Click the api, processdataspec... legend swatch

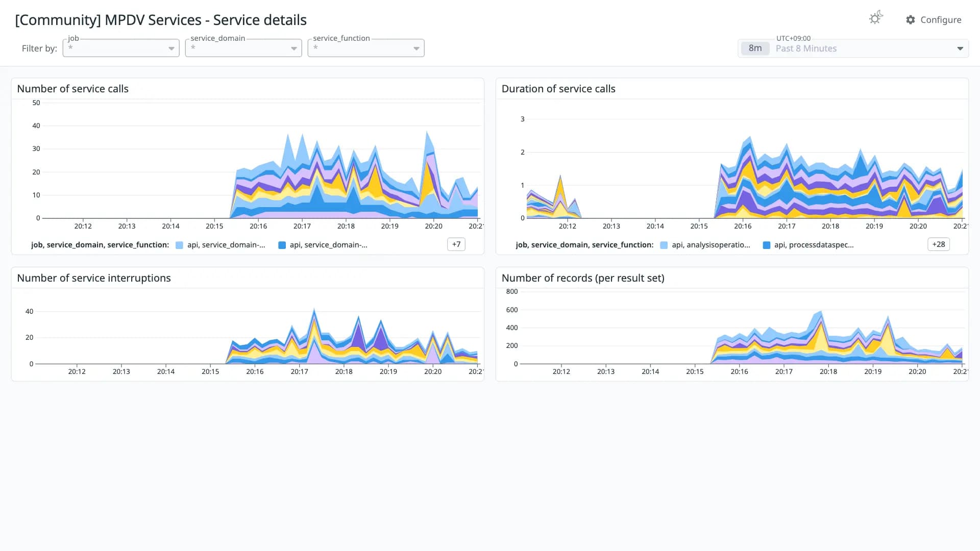click(766, 245)
